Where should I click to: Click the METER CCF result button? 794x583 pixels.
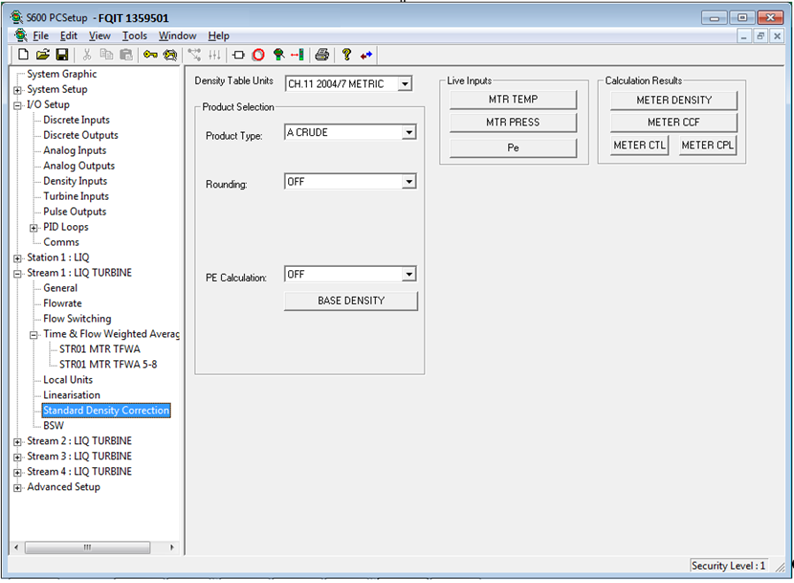673,123
